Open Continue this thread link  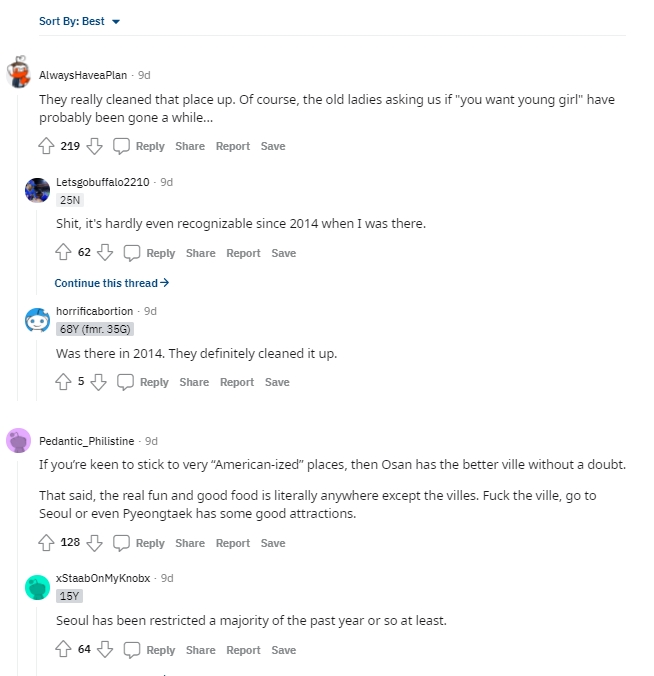[x=112, y=283]
